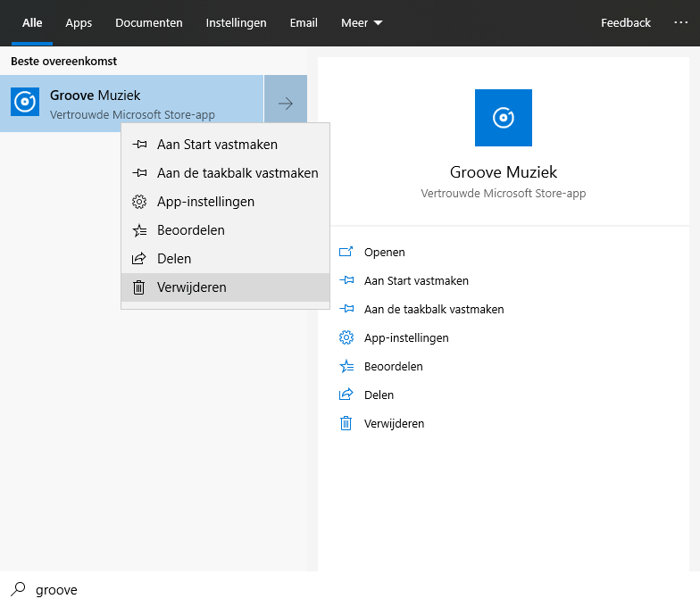
Task: Open the three-dots options menu
Action: click(x=681, y=23)
